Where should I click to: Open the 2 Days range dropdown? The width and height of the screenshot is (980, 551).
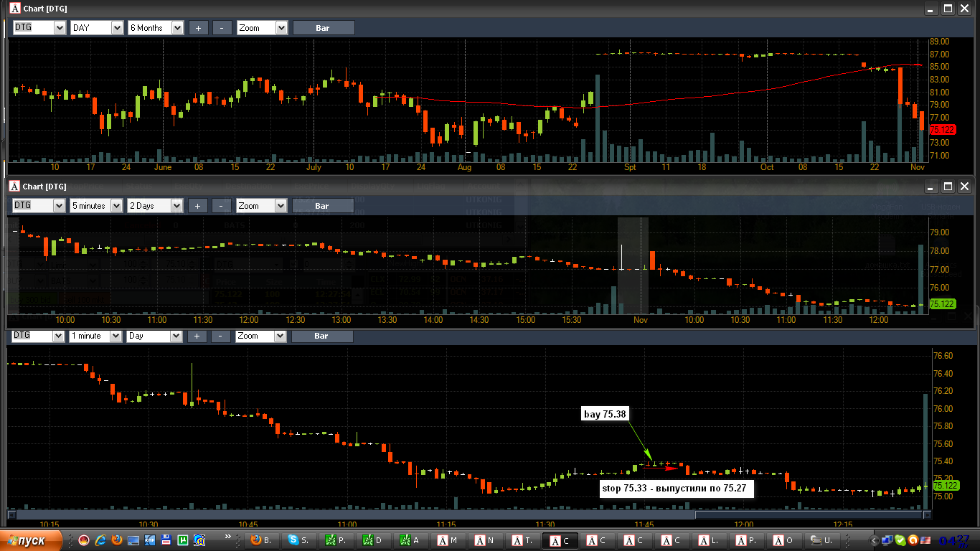tap(155, 206)
